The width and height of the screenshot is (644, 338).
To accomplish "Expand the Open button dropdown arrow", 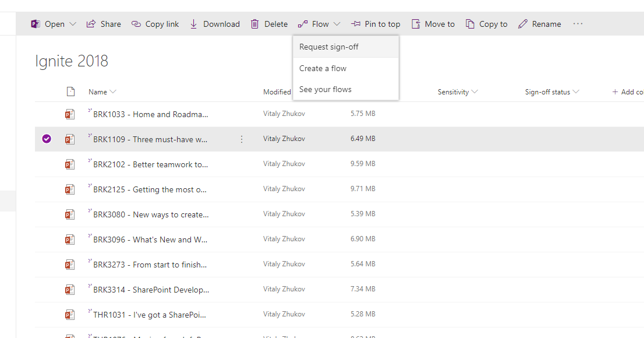I will coord(73,24).
